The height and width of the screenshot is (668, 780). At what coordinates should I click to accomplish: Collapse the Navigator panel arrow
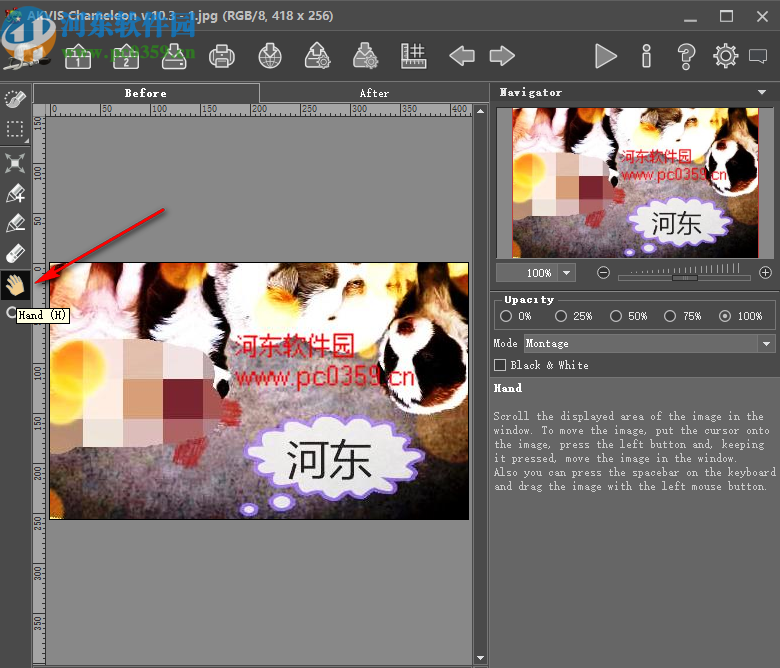762,93
